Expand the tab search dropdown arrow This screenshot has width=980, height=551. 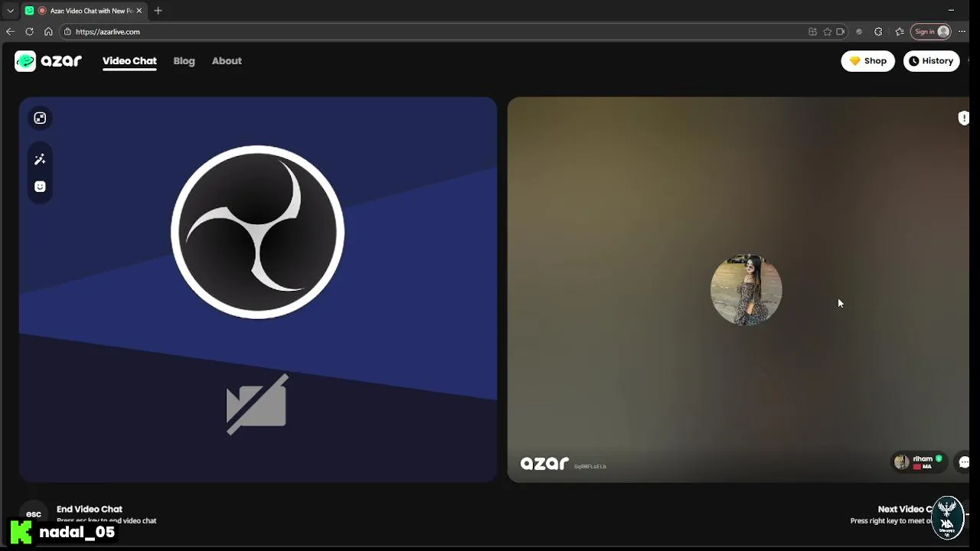coord(10,11)
